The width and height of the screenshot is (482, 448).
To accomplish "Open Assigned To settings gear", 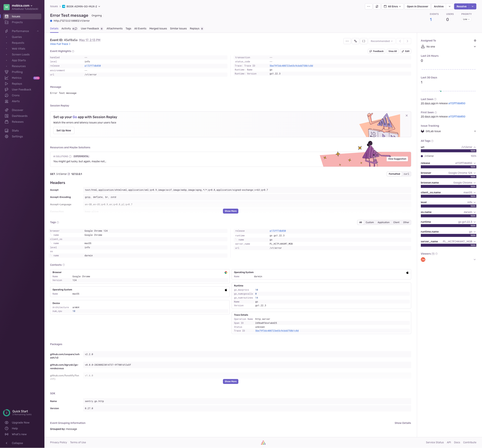I will (475, 41).
